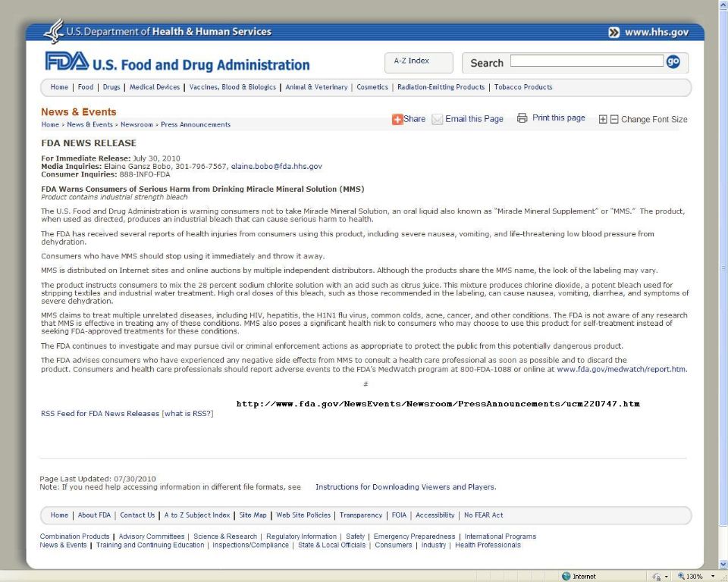Click the printer icon
728x582 pixels.
[x=522, y=118]
